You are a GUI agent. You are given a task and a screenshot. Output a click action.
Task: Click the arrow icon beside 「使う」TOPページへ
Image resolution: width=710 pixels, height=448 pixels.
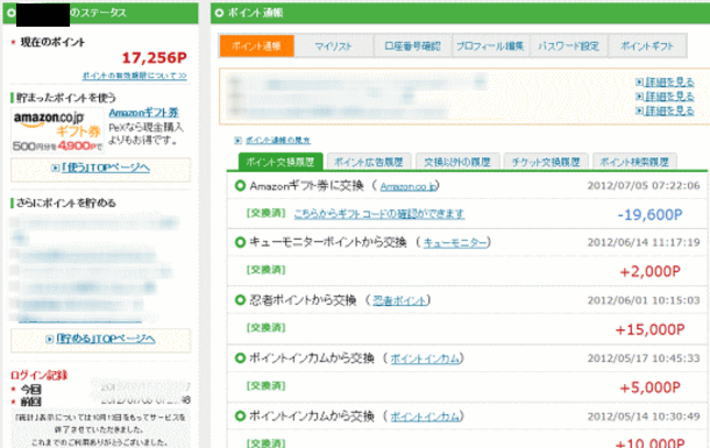click(55, 168)
